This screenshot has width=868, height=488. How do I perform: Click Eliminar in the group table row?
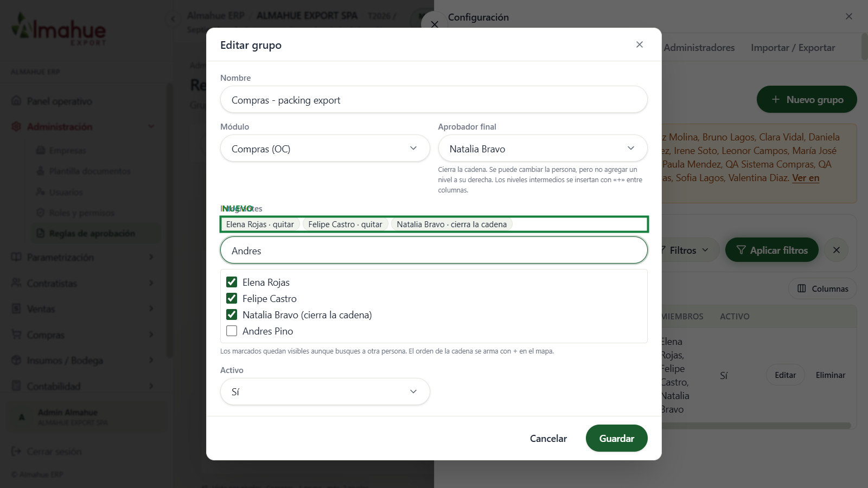pos(831,375)
